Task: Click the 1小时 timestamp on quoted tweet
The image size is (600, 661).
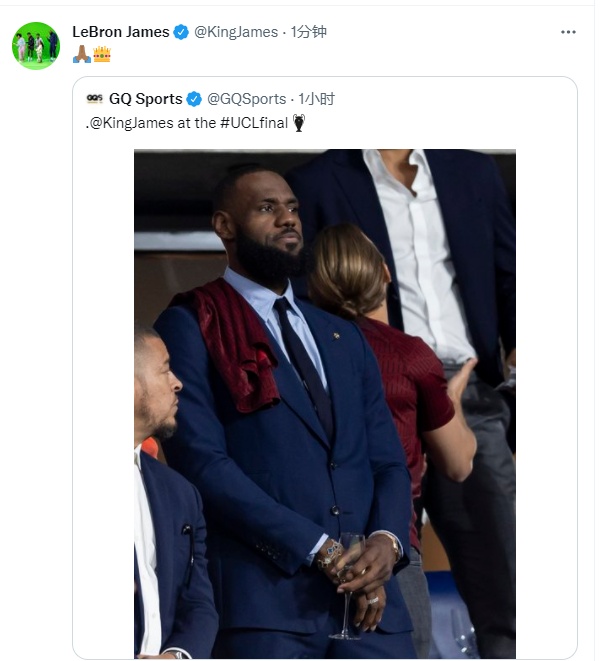Action: click(x=318, y=99)
